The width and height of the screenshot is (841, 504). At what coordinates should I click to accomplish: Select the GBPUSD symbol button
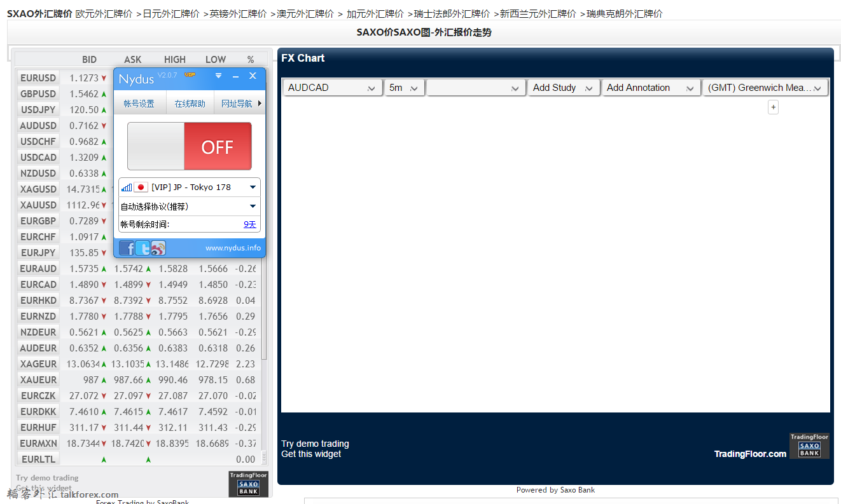[x=38, y=93]
